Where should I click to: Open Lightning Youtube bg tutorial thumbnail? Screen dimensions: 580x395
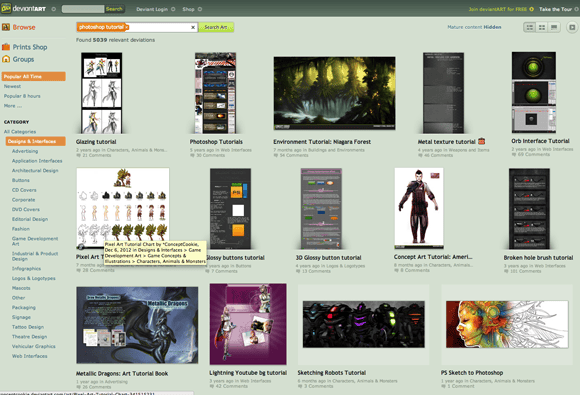click(248, 324)
